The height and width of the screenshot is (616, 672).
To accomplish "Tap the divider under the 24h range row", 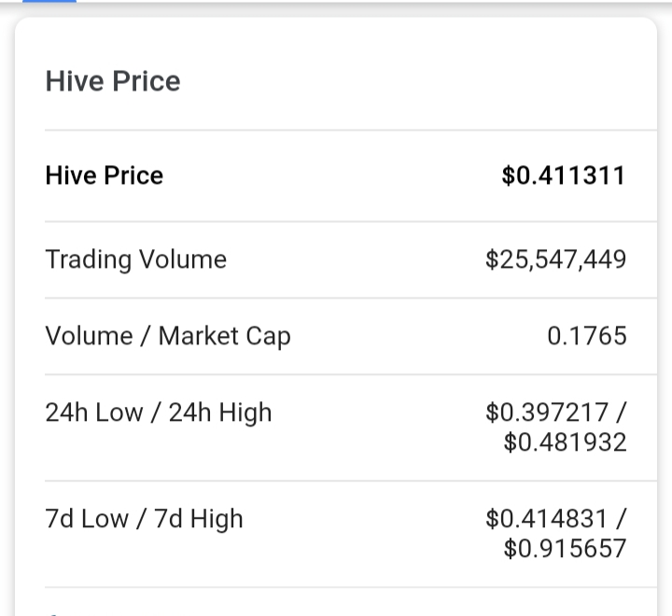I will click(x=336, y=482).
